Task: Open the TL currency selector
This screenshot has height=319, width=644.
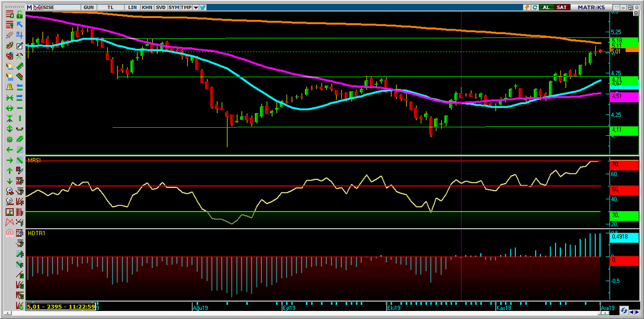Action: tap(111, 8)
